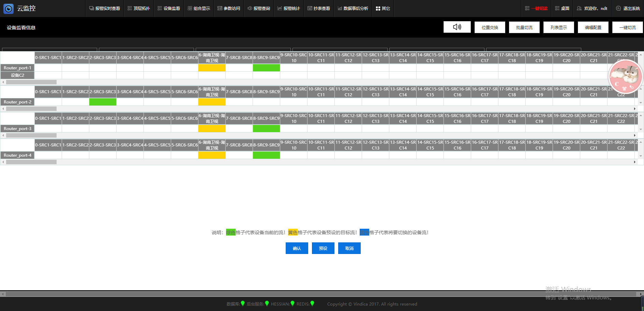Click the 云监控 logo icon
The width and height of the screenshot is (644, 311).
(x=9, y=9)
